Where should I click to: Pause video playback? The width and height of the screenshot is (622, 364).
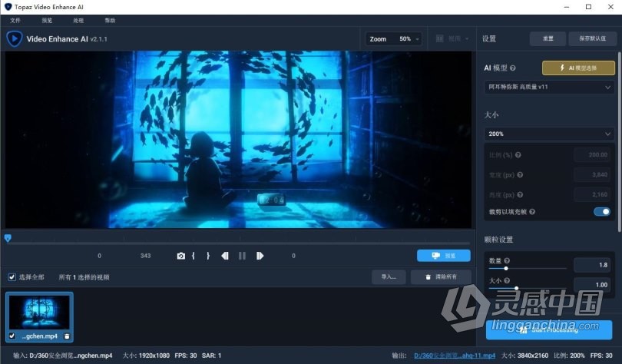(x=242, y=256)
